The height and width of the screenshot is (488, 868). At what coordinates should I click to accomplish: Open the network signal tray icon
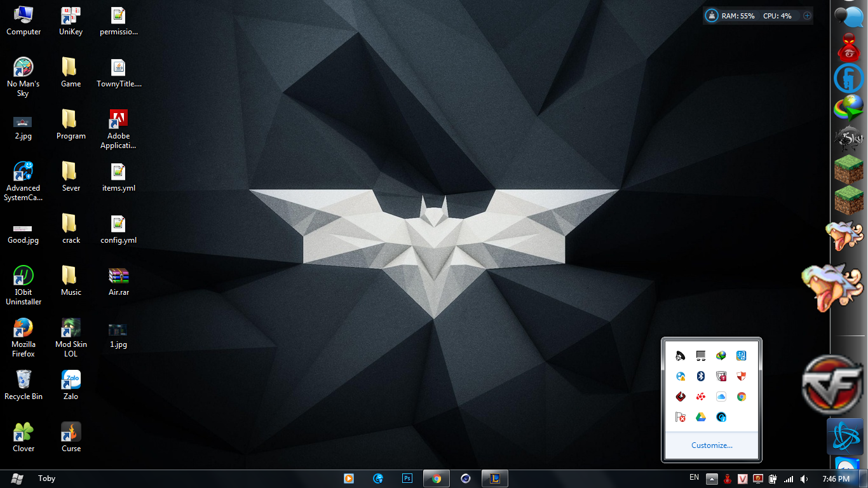(x=789, y=478)
